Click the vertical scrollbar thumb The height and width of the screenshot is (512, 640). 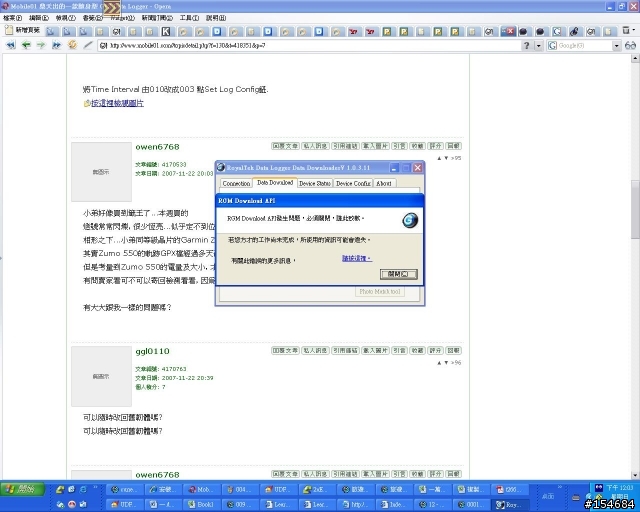click(635, 209)
